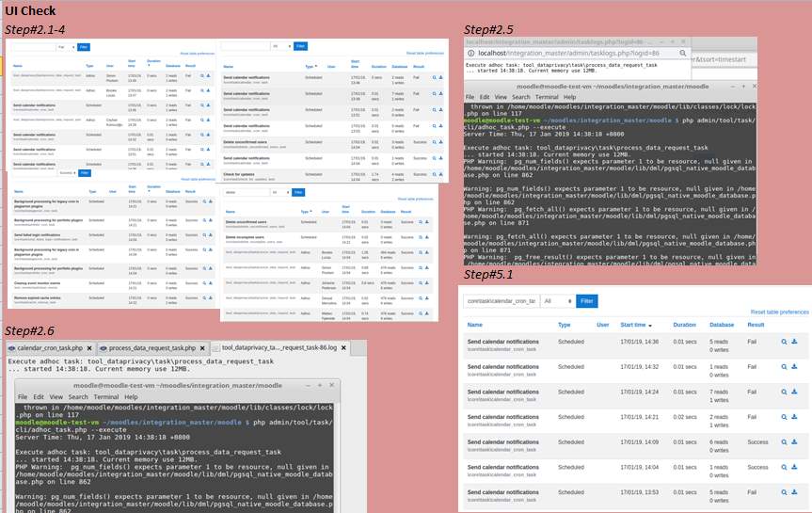Click the filter field containing 'delete'

point(247,192)
